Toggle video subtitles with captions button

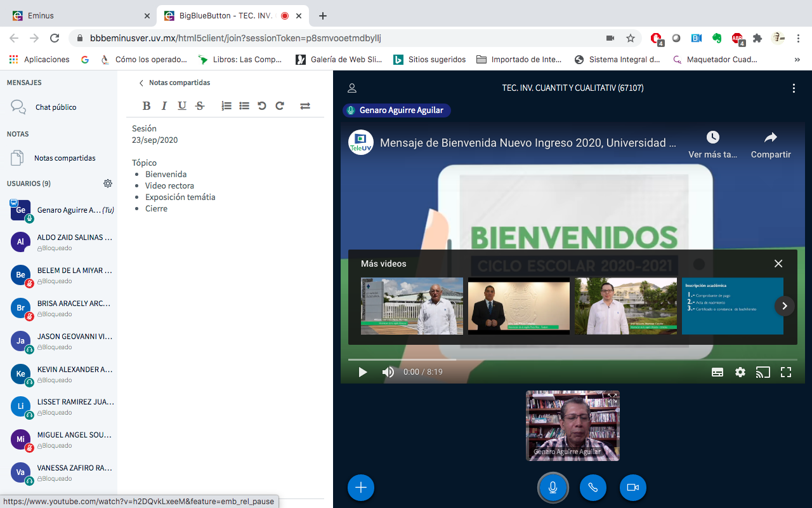[717, 372]
